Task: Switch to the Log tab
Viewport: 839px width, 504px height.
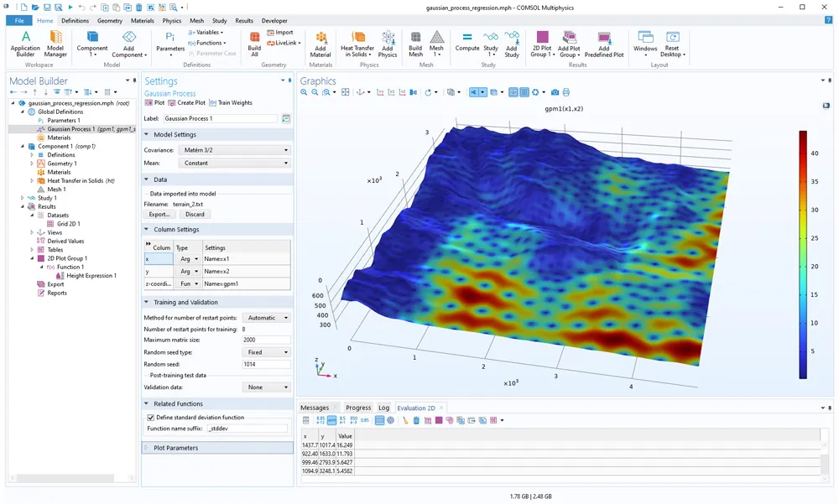Action: point(383,408)
